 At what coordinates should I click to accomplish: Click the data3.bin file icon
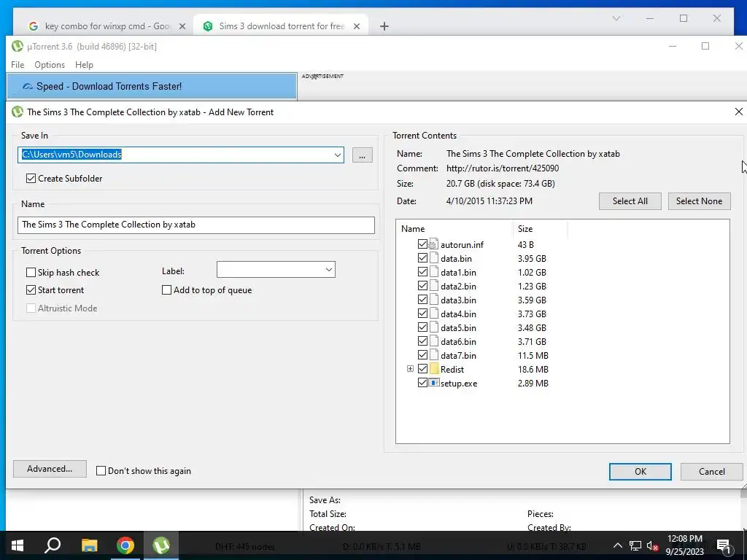(x=433, y=300)
